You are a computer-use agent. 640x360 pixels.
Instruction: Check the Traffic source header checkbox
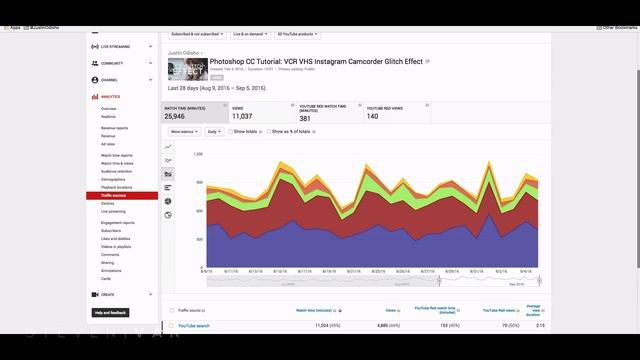point(172,311)
